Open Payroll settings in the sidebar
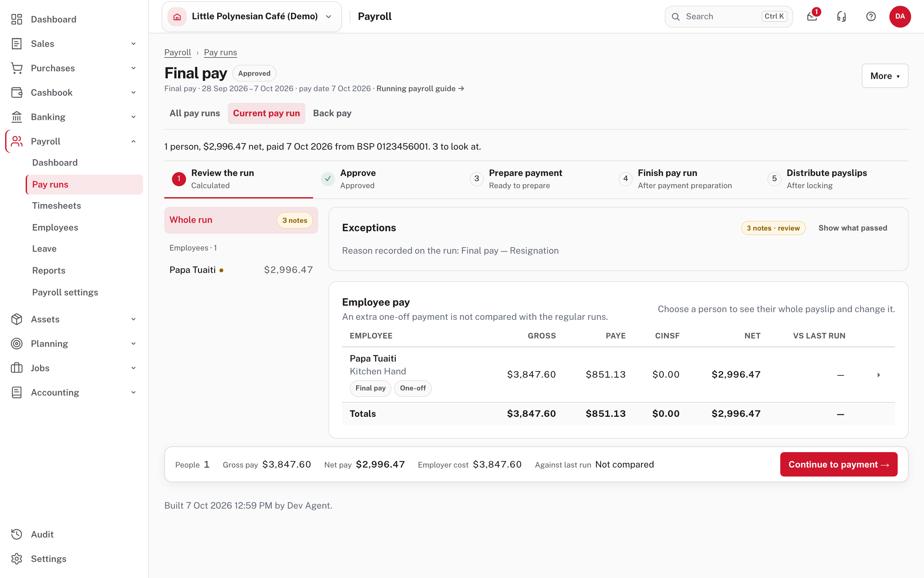 pyautogui.click(x=84, y=293)
